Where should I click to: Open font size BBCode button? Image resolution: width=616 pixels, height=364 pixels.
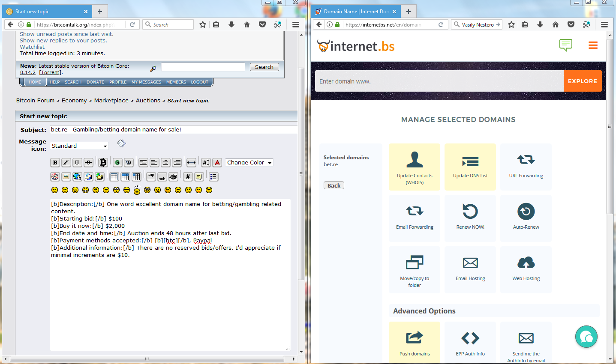[206, 162]
